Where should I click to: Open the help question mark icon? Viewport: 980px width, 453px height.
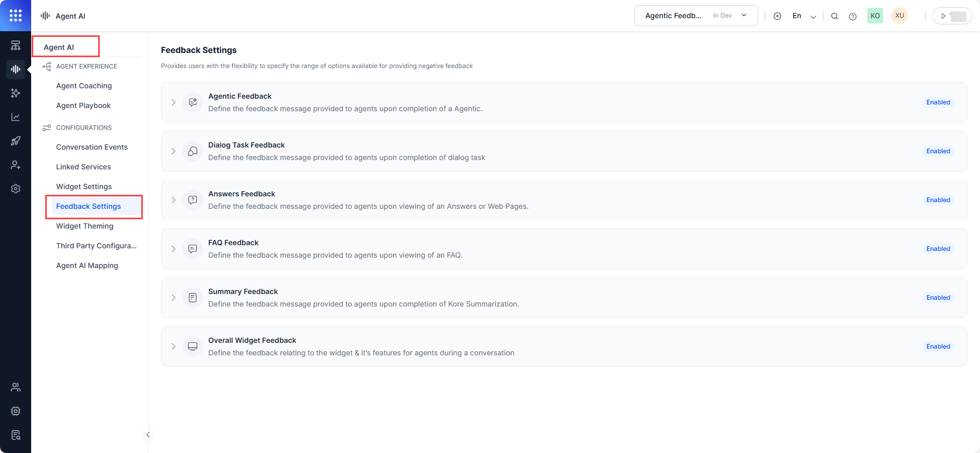[x=852, y=16]
